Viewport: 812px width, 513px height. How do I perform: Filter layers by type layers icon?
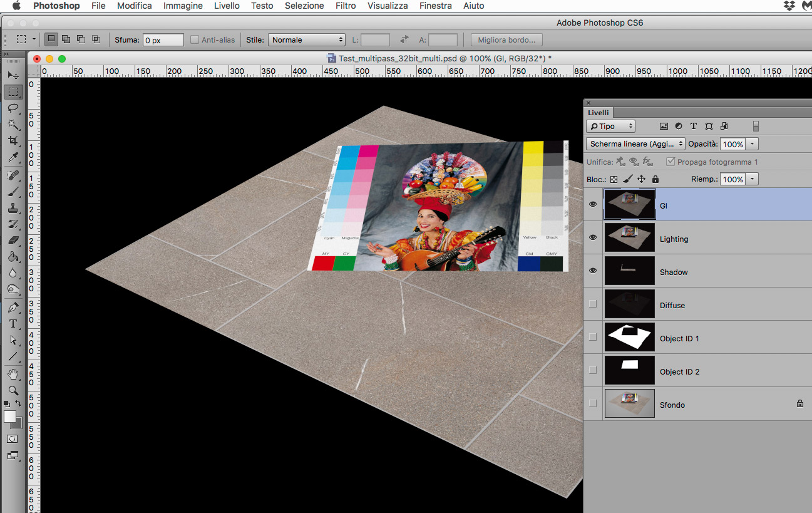(693, 126)
